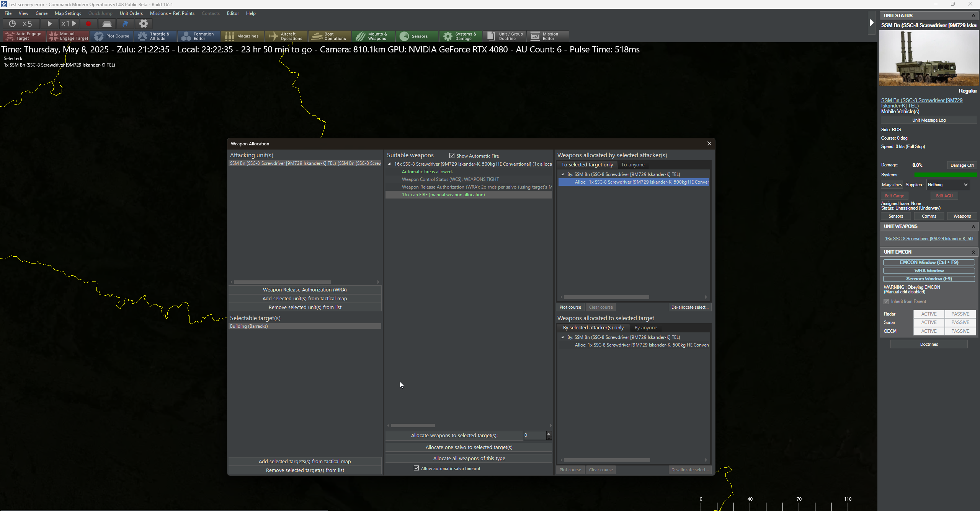Click Allocate one salvo to selected target(s)
Image resolution: width=980 pixels, height=511 pixels.
(469, 447)
